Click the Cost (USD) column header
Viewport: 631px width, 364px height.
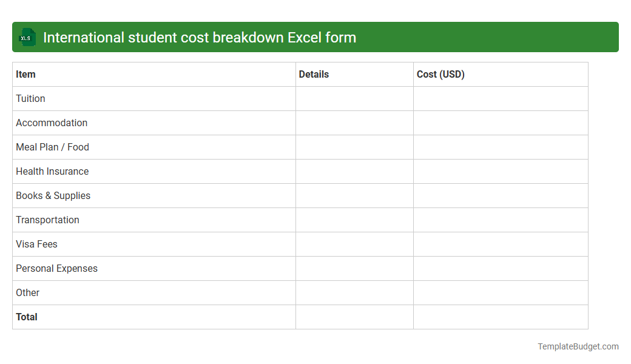(440, 74)
